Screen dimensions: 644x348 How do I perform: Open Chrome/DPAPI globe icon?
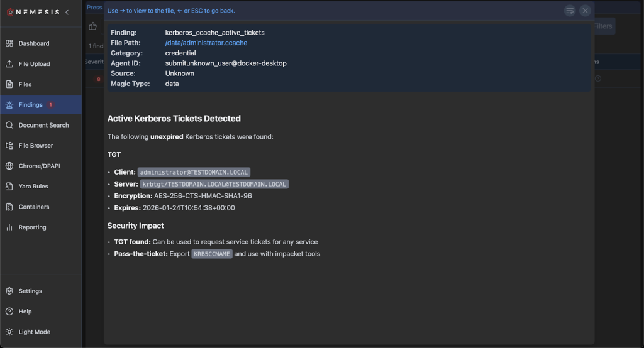9,166
